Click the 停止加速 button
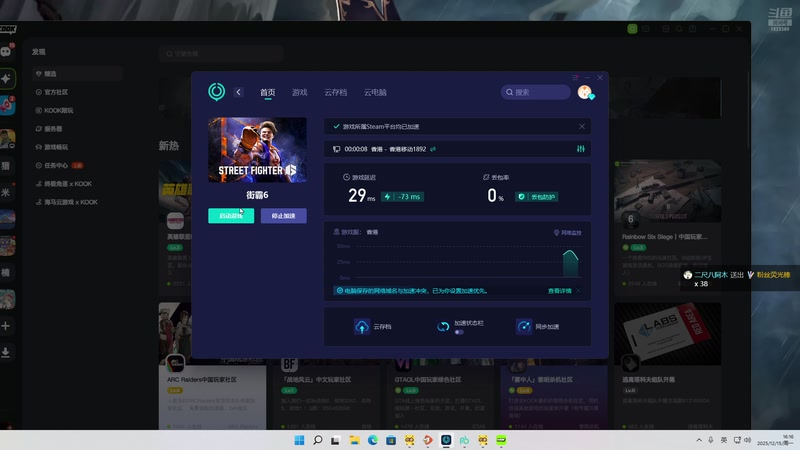The image size is (800, 450). (x=284, y=216)
